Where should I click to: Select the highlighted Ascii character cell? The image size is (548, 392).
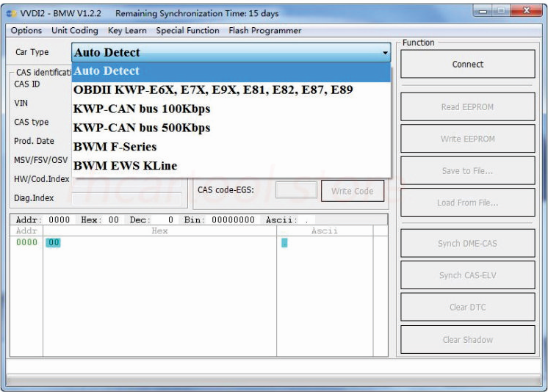pos(284,243)
